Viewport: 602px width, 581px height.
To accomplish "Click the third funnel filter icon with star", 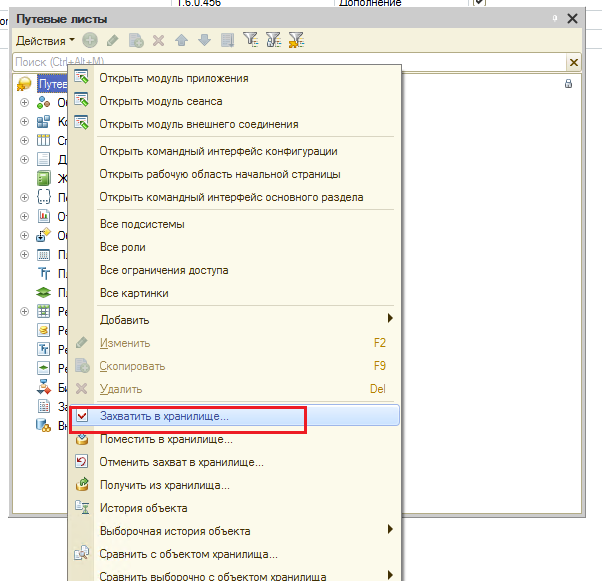I will coord(296,40).
